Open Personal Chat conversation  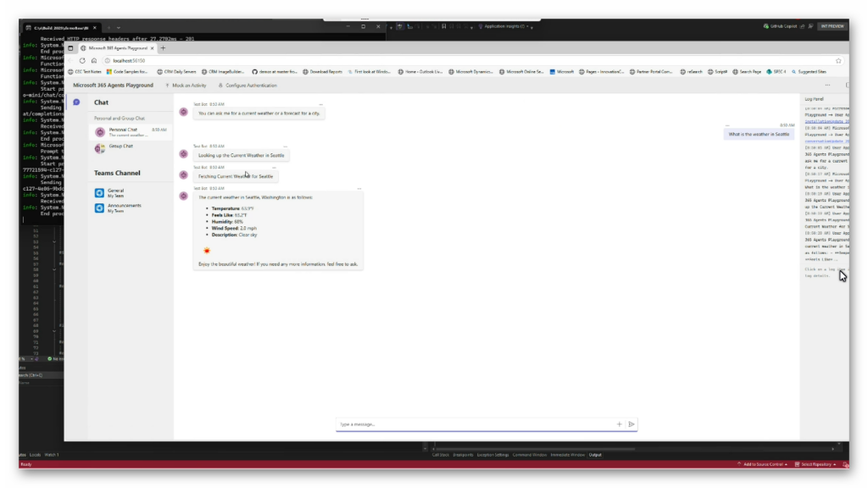coord(131,131)
